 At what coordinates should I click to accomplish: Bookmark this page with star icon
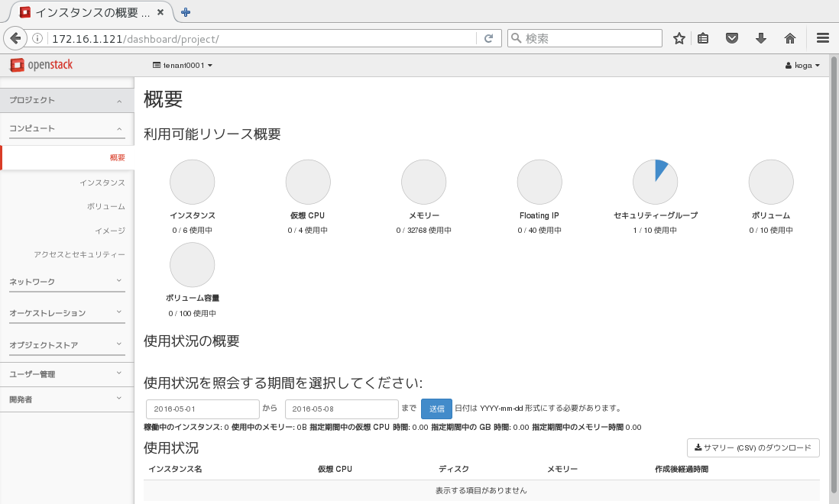click(x=679, y=38)
